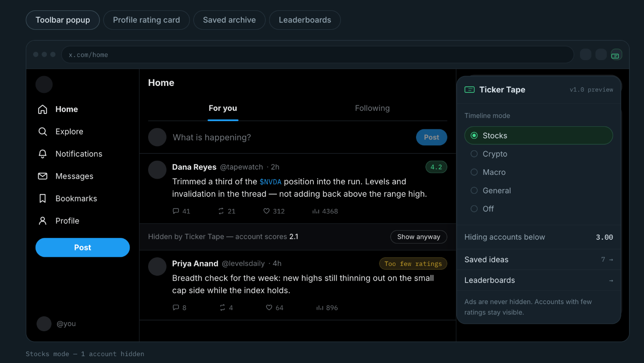Switch to Saved archive tab
Image resolution: width=644 pixels, height=363 pixels.
pyautogui.click(x=229, y=20)
